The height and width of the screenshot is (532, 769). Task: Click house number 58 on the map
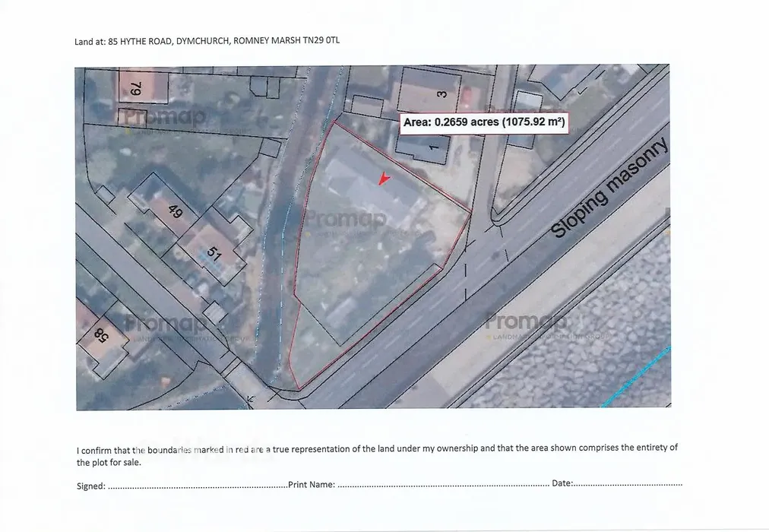click(101, 336)
